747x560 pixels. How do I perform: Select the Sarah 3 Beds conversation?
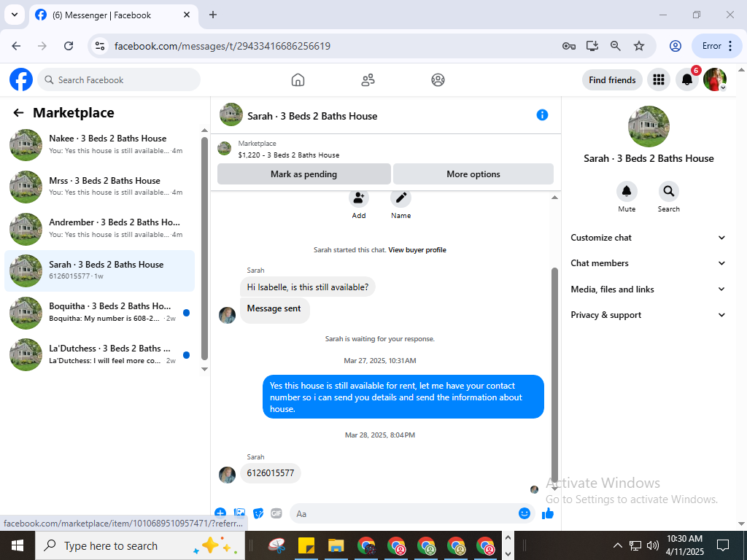[x=99, y=271]
